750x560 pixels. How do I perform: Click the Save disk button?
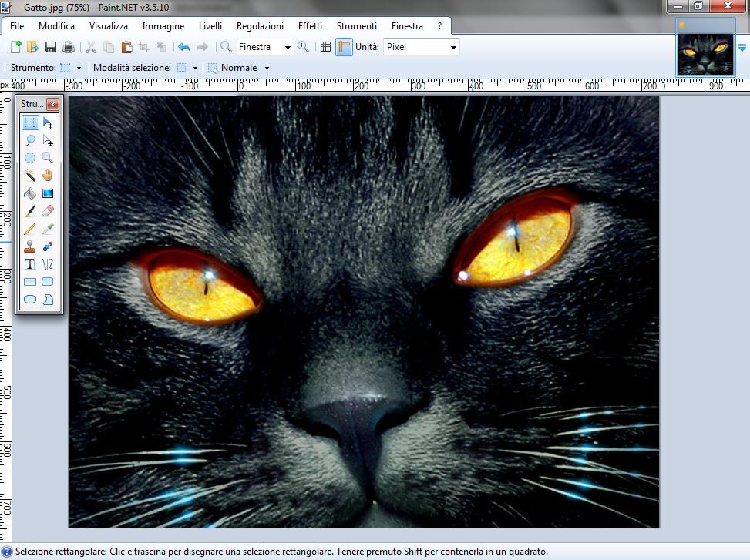click(x=51, y=47)
